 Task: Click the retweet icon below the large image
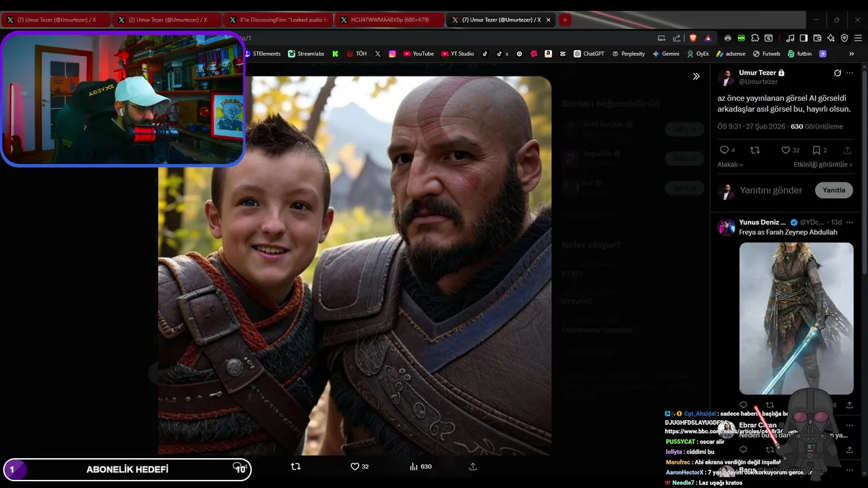296,466
